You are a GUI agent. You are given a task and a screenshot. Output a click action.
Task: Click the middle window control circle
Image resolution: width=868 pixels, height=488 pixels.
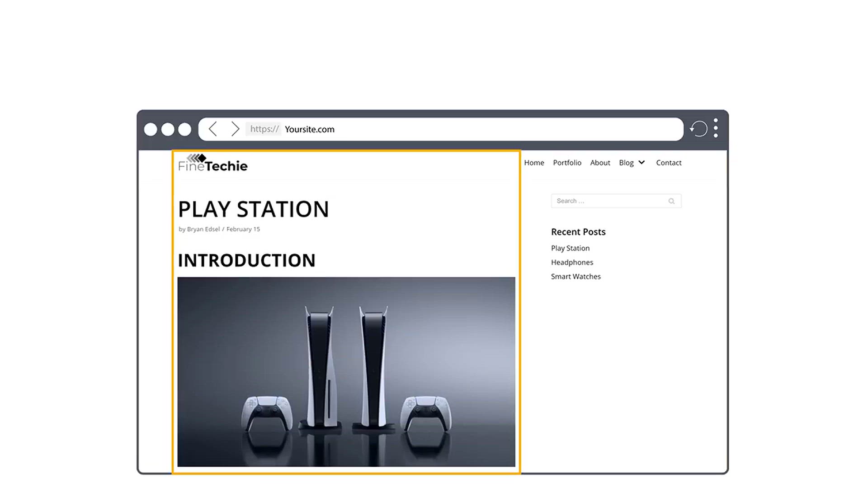pos(168,129)
